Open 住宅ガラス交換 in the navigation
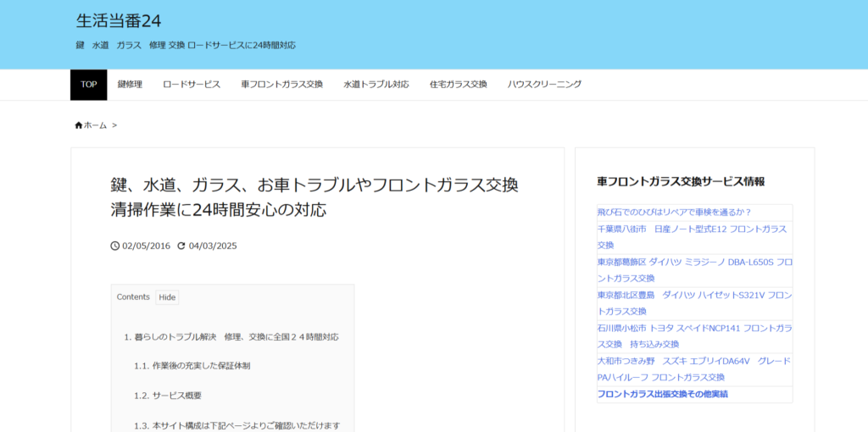868x432 pixels. 459,85
